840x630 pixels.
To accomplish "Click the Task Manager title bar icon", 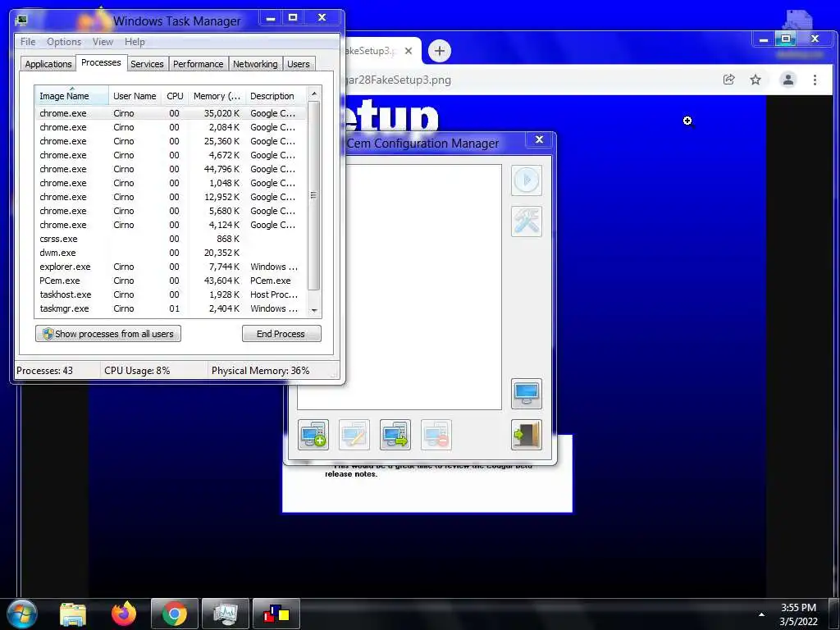I will click(x=21, y=21).
